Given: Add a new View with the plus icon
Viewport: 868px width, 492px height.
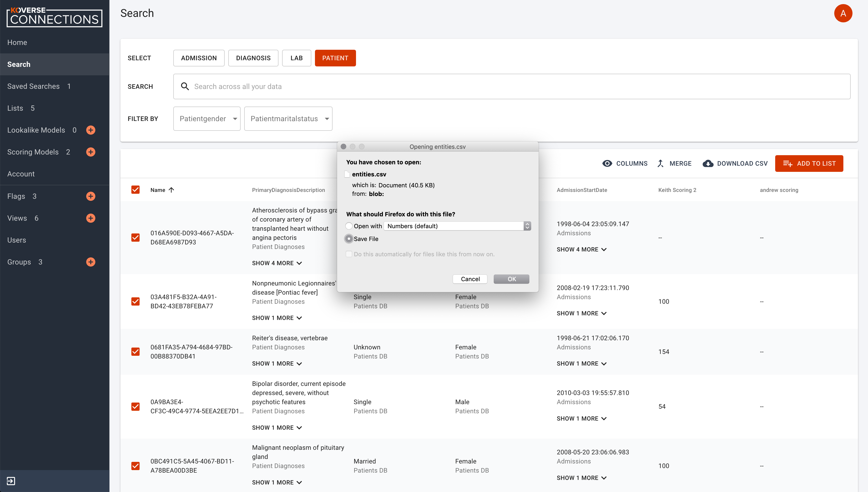Looking at the screenshot, I should click(x=91, y=218).
